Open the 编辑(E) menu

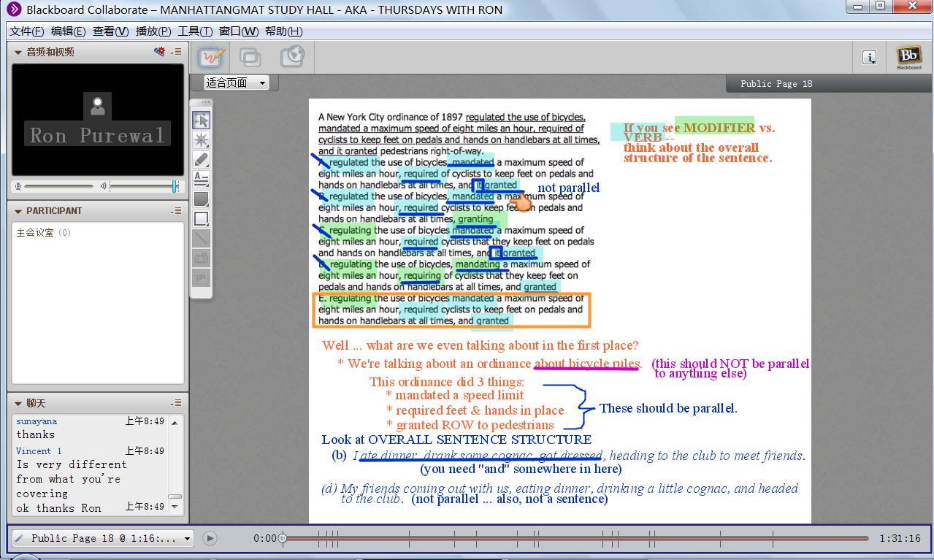tap(69, 31)
